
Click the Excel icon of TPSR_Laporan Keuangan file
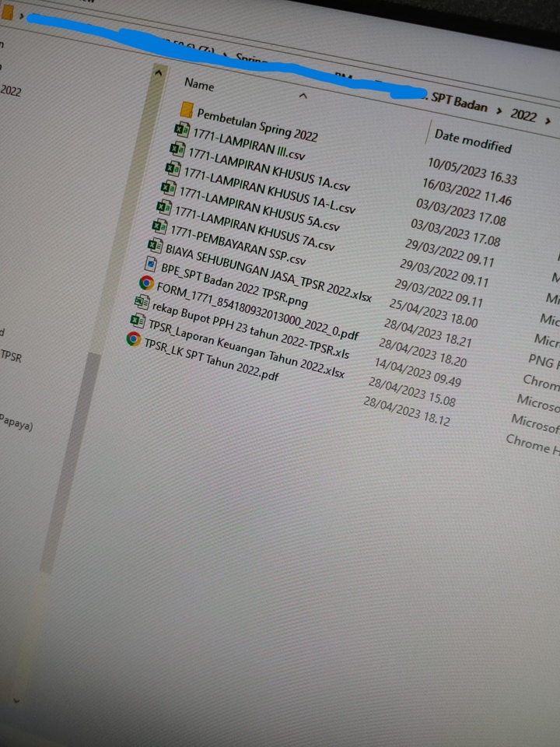point(137,320)
